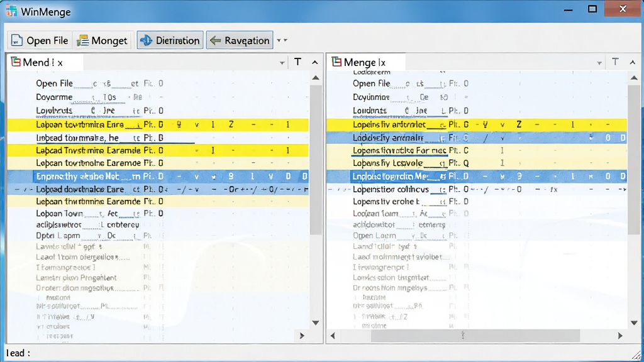Click the T icon in right pane header
This screenshot has height=362, width=644.
click(x=615, y=62)
